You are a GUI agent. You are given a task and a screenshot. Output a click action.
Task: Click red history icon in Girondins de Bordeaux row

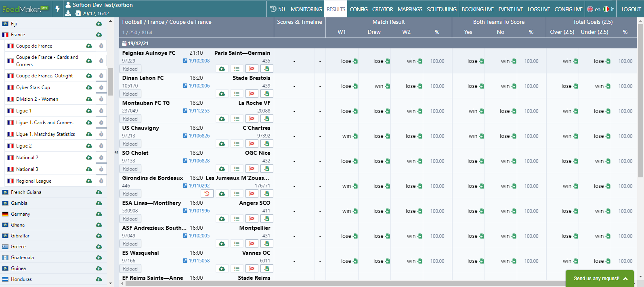pyautogui.click(x=207, y=194)
